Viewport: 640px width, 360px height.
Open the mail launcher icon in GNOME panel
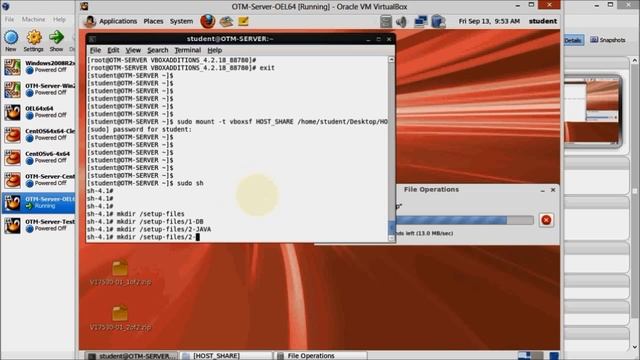[227, 21]
